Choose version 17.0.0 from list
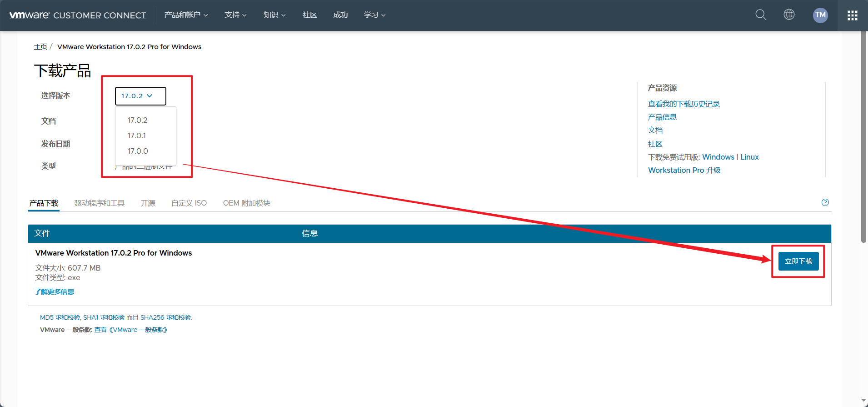 [x=138, y=151]
